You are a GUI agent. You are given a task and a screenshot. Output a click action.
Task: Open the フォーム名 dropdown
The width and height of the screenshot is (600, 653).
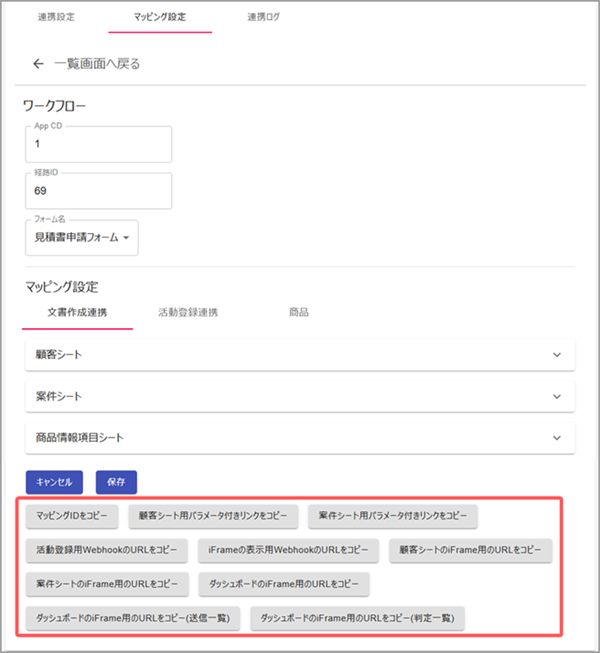click(x=82, y=237)
